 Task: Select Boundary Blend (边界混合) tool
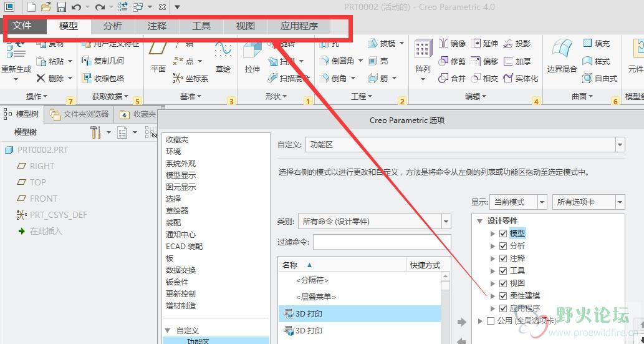coord(562,57)
